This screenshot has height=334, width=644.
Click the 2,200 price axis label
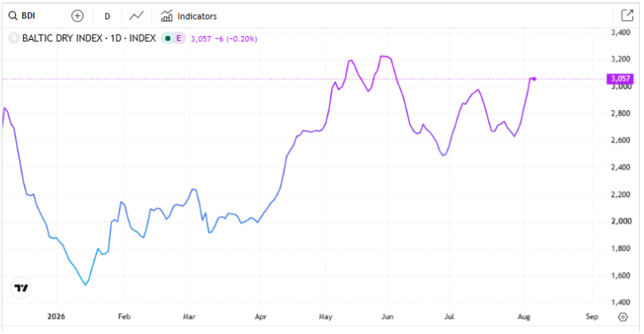620,194
